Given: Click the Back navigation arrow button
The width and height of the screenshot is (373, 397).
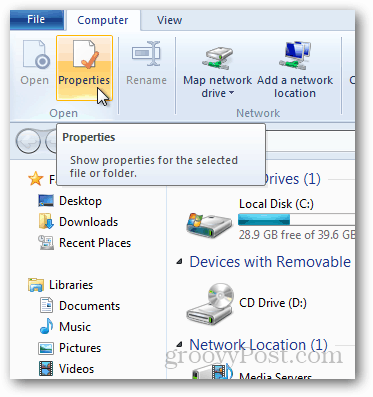Looking at the screenshot, I should coord(28,141).
